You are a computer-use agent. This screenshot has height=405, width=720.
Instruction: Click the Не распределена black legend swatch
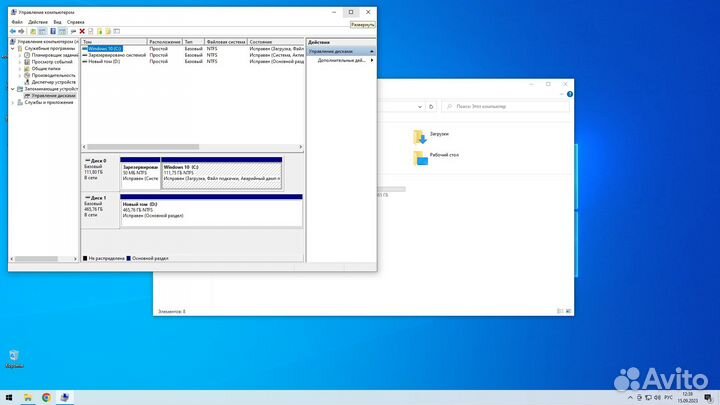[85, 259]
